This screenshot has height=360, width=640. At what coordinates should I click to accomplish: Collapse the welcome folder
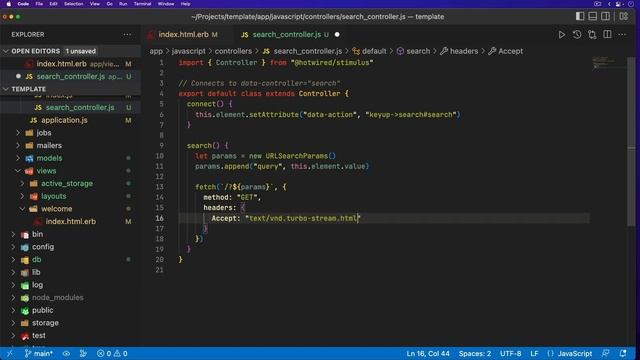22,209
